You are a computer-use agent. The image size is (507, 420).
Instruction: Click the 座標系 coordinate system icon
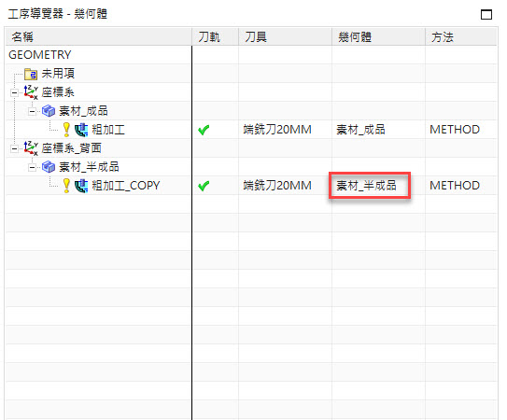31,92
